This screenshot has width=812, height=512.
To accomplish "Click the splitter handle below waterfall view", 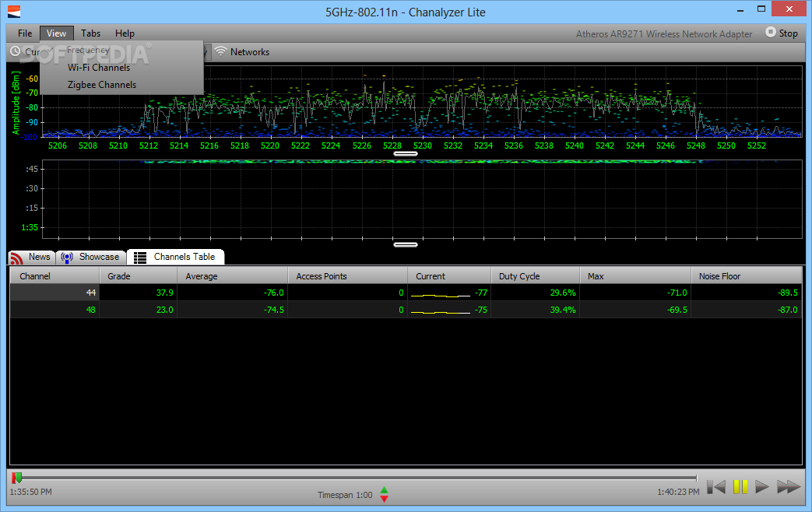I will coord(406,245).
